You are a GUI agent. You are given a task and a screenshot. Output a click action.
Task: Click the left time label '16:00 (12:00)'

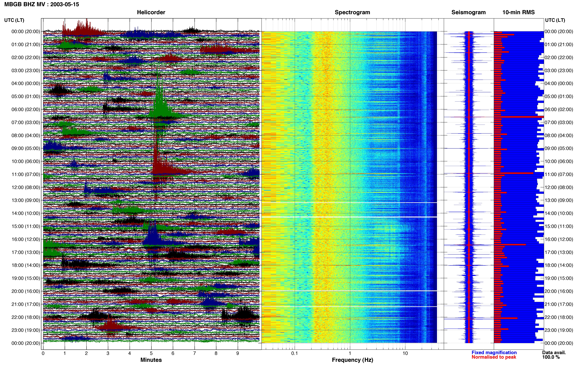click(x=26, y=240)
